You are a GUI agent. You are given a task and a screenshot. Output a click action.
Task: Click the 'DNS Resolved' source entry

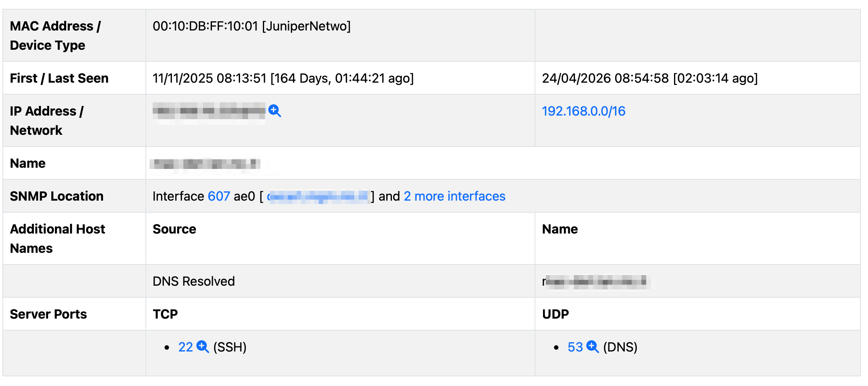(194, 281)
